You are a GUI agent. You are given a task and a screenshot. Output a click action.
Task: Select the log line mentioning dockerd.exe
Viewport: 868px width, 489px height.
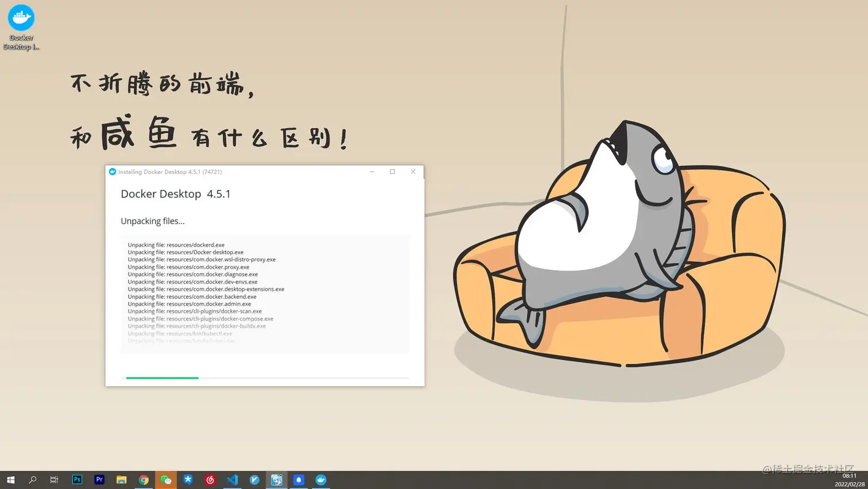pyautogui.click(x=176, y=245)
